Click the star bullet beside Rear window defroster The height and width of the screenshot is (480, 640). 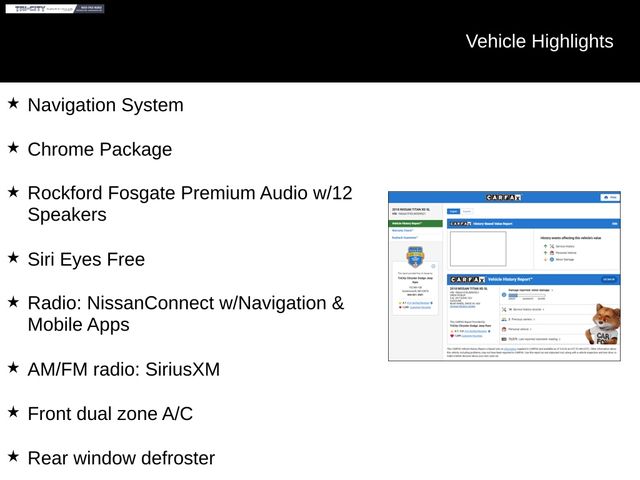click(x=13, y=456)
